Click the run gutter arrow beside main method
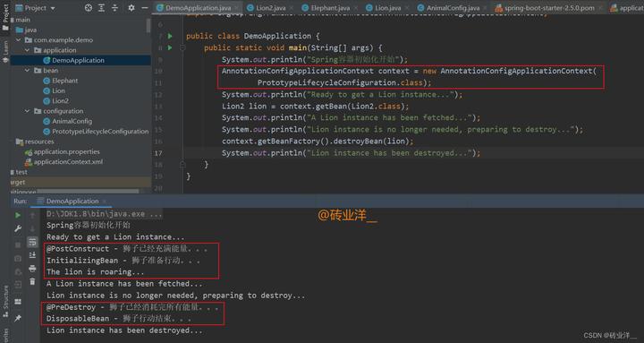 point(170,47)
